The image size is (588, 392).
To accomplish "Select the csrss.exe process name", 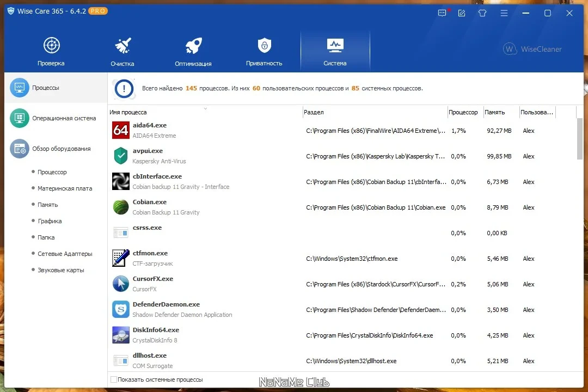I will point(147,228).
